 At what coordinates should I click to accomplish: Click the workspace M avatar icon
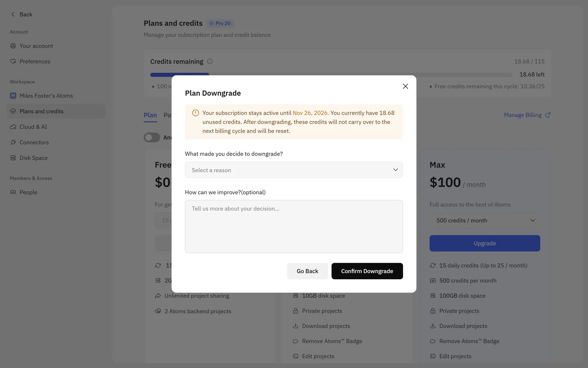[x=13, y=96]
